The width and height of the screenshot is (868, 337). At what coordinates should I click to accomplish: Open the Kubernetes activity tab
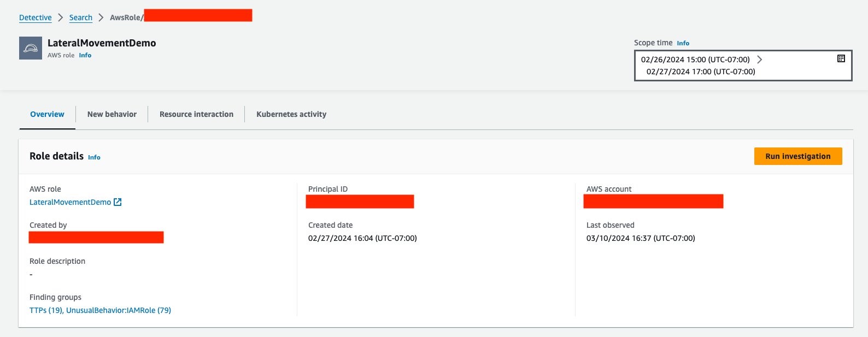291,114
